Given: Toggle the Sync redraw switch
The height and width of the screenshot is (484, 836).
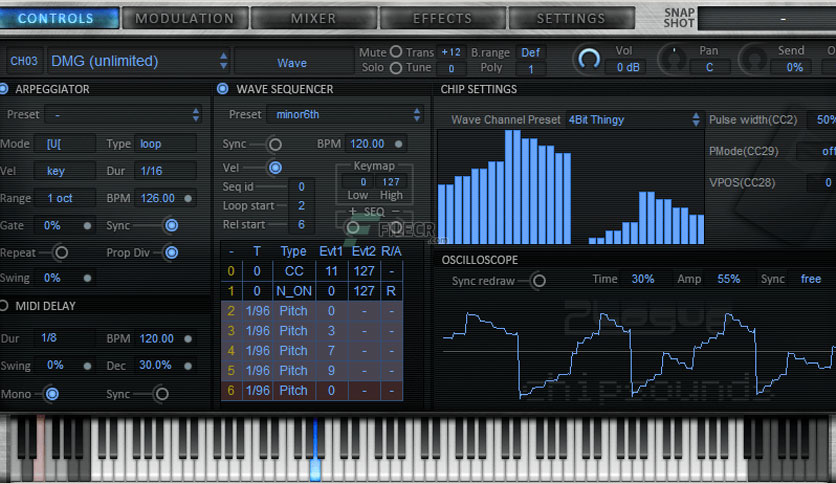Looking at the screenshot, I should (538, 281).
